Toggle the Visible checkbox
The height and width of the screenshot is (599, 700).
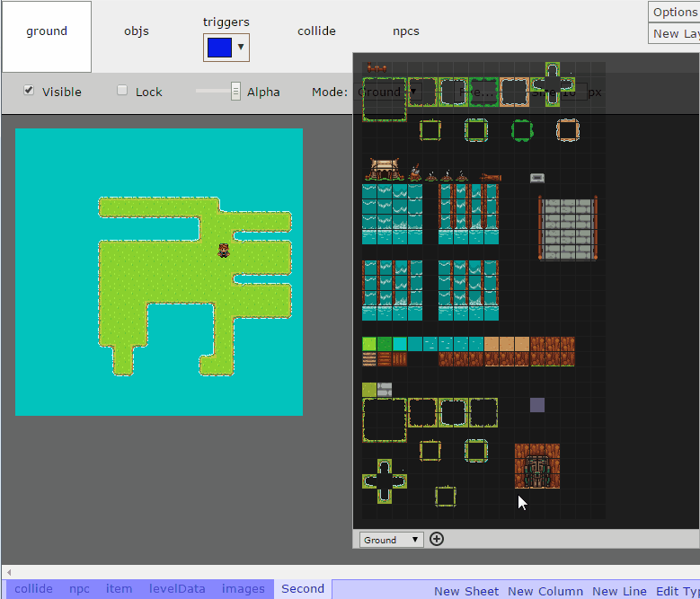pyautogui.click(x=29, y=90)
